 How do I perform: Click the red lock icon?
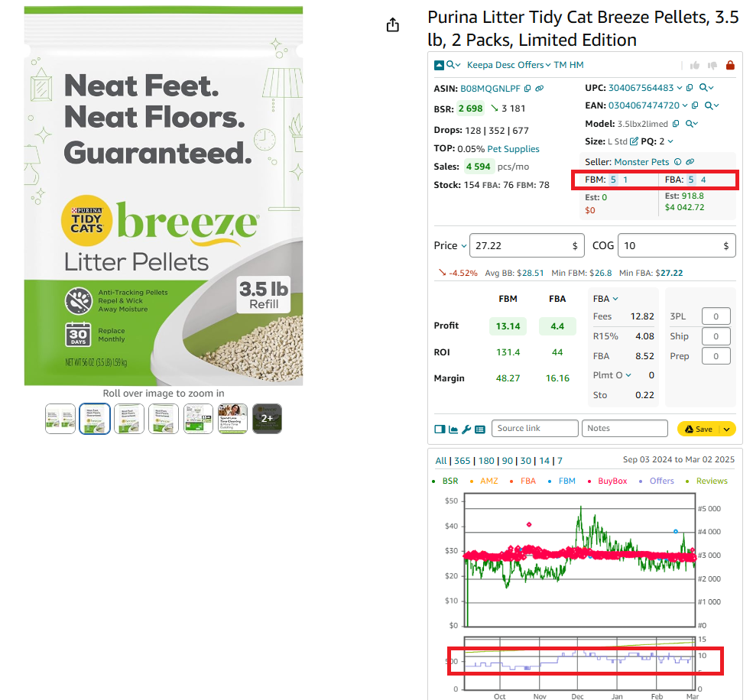(x=731, y=65)
